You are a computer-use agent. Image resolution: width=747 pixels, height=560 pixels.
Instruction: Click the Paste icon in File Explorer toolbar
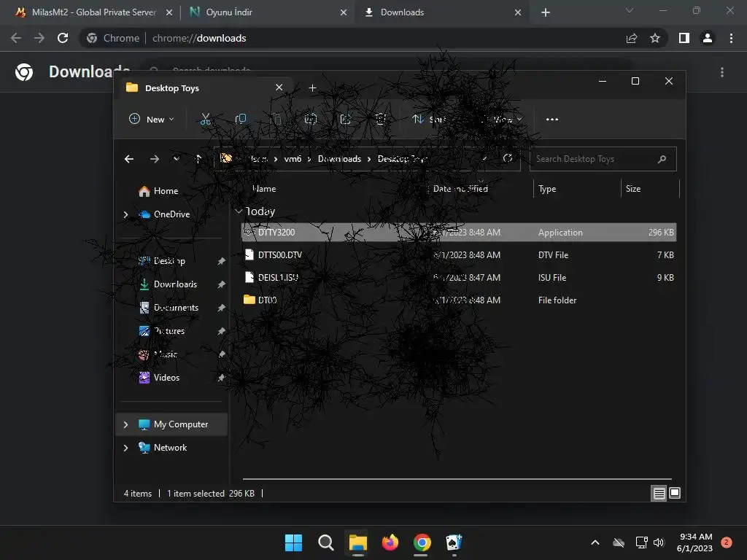pyautogui.click(x=276, y=119)
